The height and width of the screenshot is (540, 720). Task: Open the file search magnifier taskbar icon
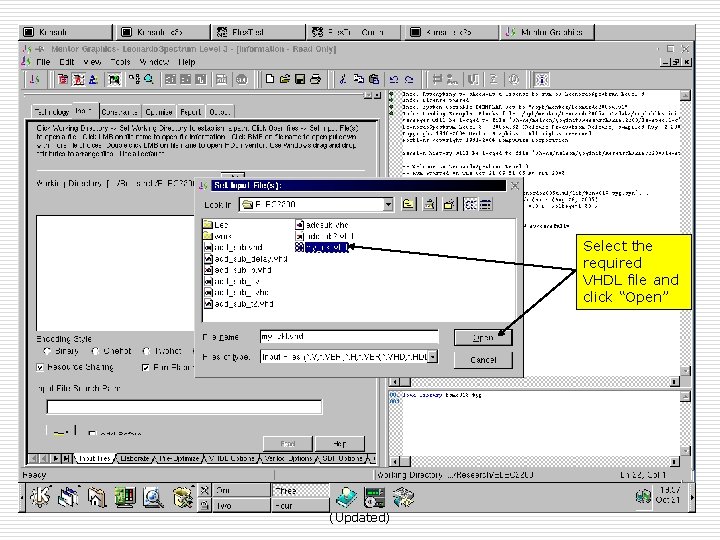pyautogui.click(x=153, y=497)
